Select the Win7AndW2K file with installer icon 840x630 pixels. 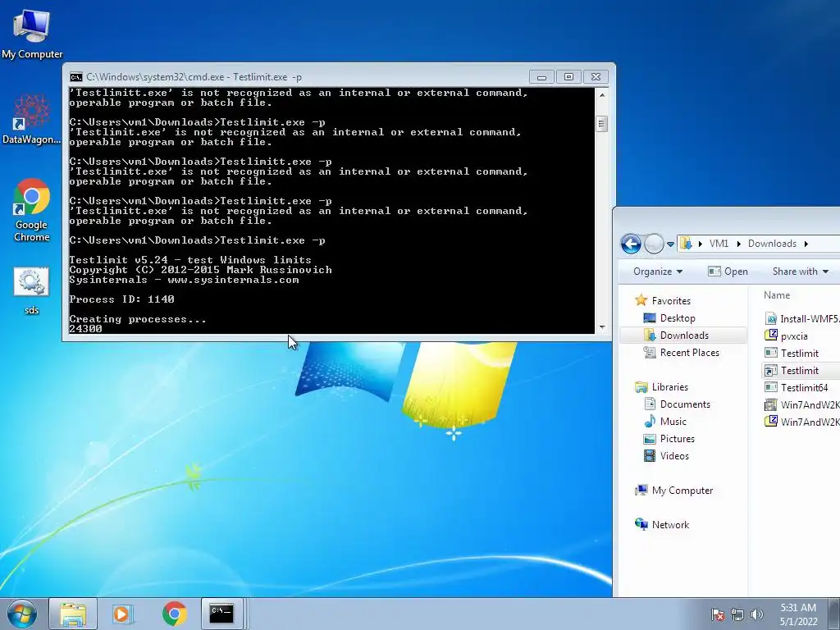pyautogui.click(x=802, y=405)
